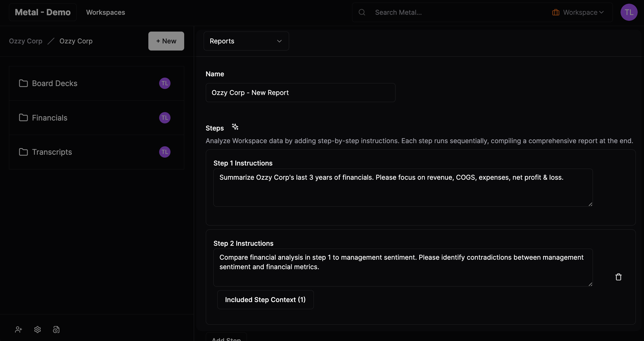Expand Included Step Context (1) section
644x341 pixels.
265,299
